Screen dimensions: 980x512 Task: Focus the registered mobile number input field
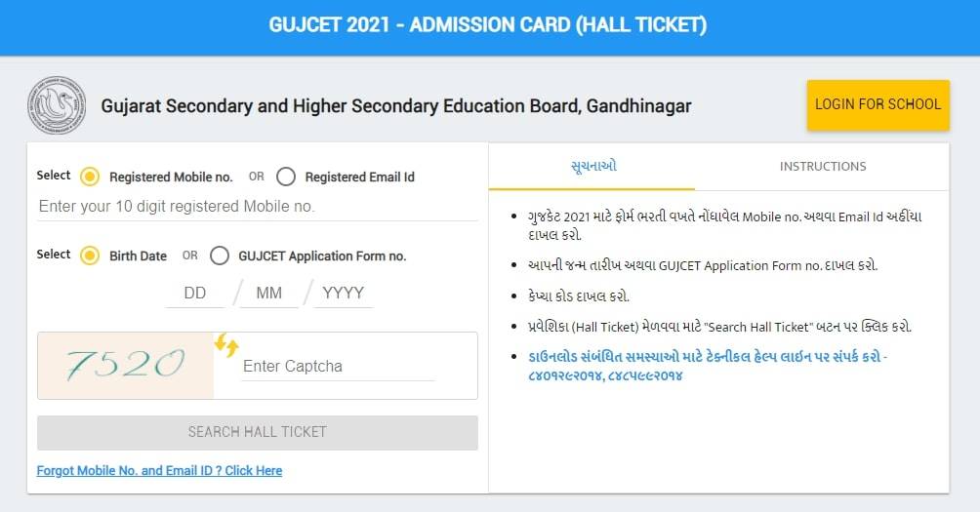point(257,207)
